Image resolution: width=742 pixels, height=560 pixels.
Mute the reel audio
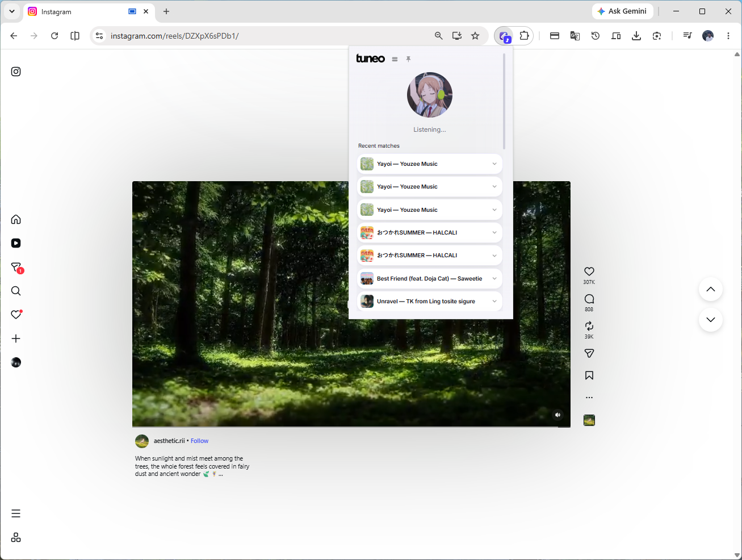pyautogui.click(x=557, y=415)
